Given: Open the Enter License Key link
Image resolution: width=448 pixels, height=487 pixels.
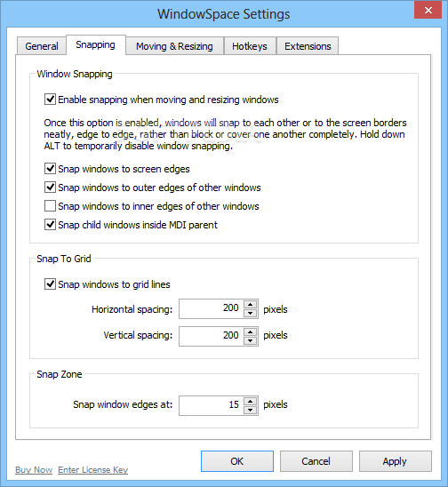Looking at the screenshot, I should 93,469.
